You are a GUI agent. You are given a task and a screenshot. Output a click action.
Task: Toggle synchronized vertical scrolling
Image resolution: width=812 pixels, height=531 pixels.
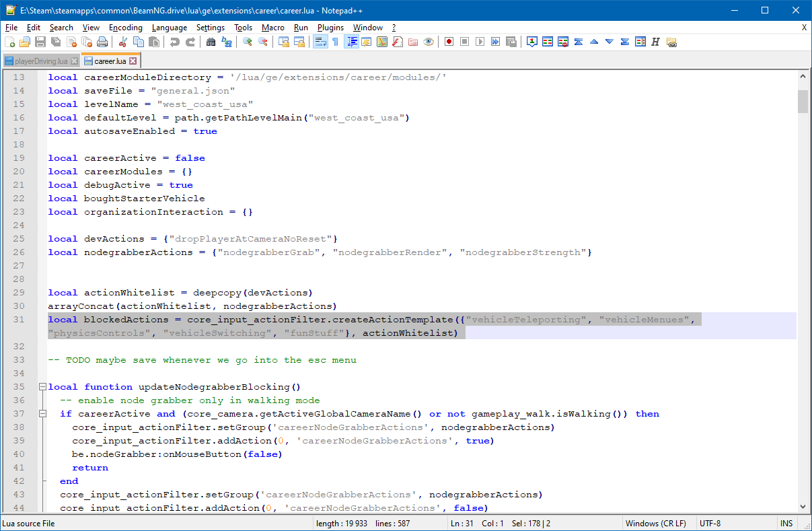[x=284, y=42]
